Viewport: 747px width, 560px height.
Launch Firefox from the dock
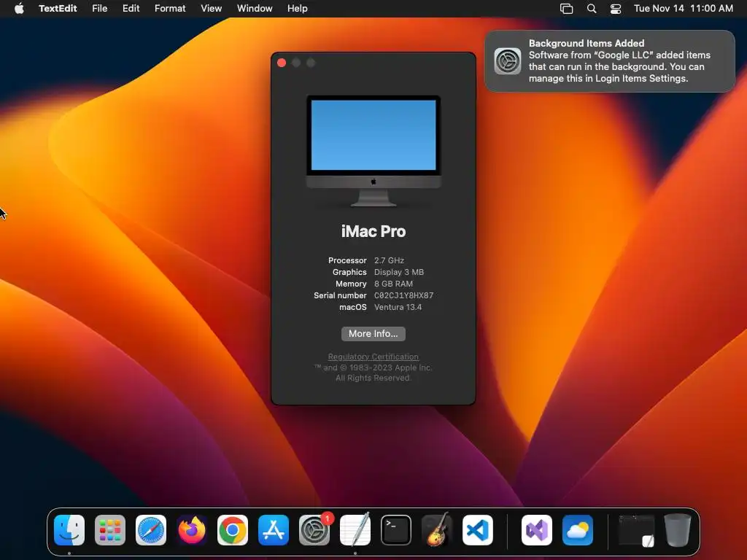192,529
